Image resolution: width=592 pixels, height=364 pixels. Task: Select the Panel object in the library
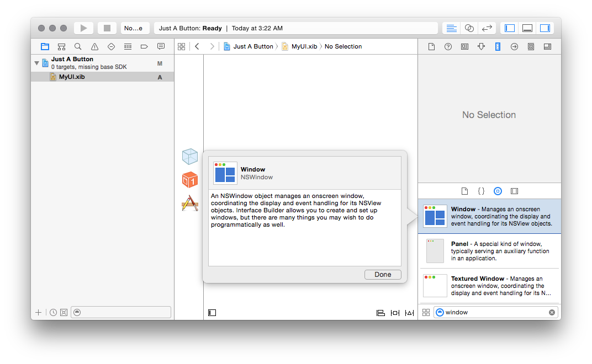point(489,251)
